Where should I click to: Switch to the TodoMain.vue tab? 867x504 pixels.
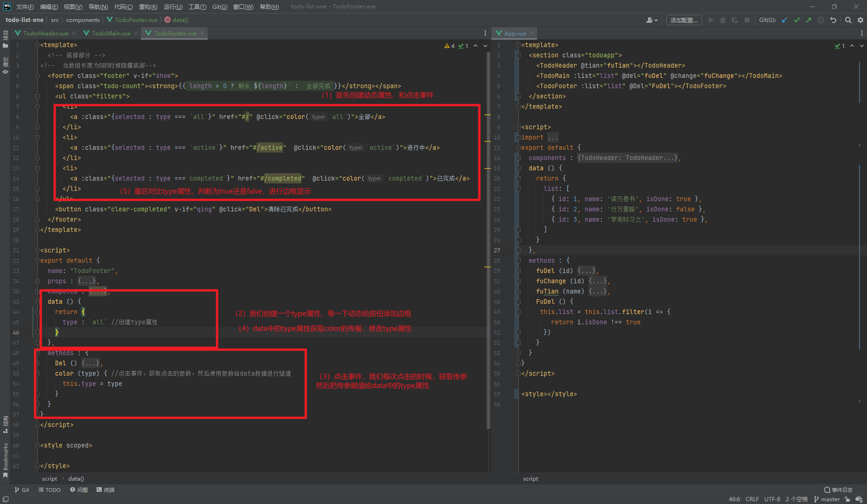coord(111,33)
